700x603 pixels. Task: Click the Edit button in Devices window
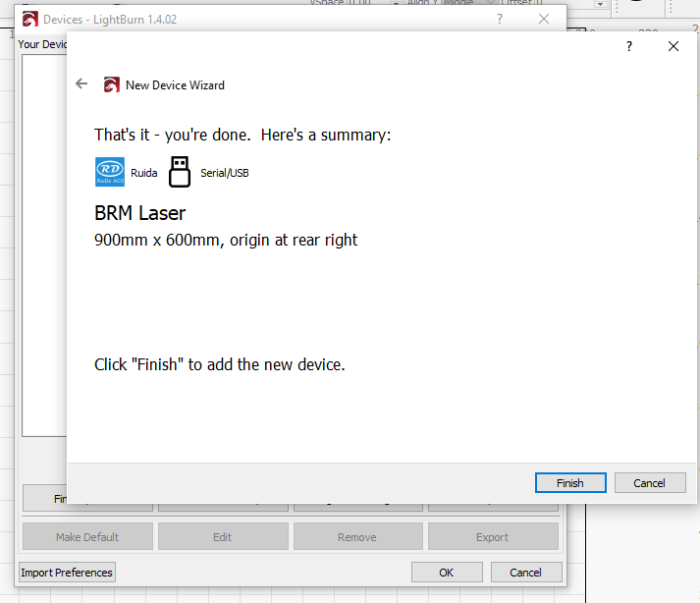(223, 536)
